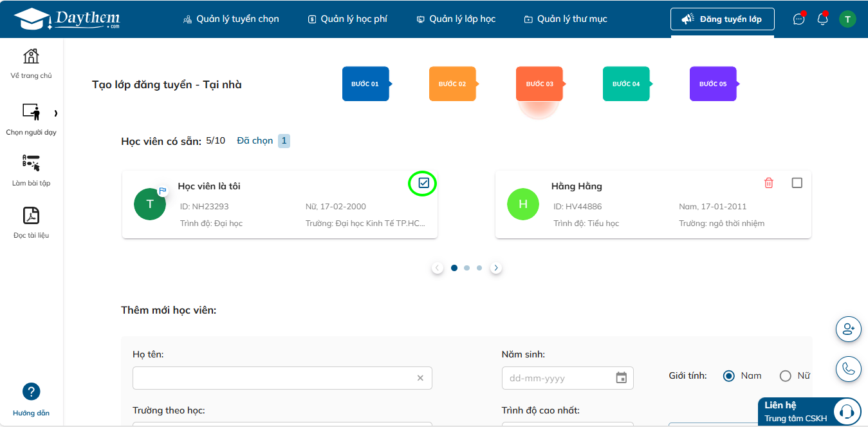
Task: Go to step BƯỚC 02
Action: pos(452,84)
